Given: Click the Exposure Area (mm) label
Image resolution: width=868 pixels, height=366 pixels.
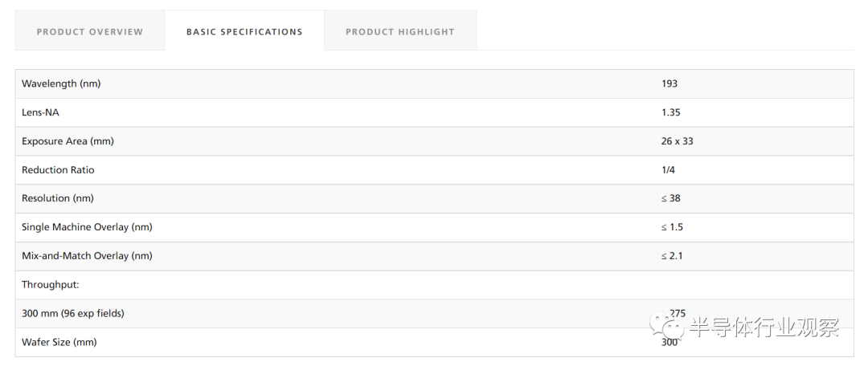Looking at the screenshot, I should tap(68, 141).
